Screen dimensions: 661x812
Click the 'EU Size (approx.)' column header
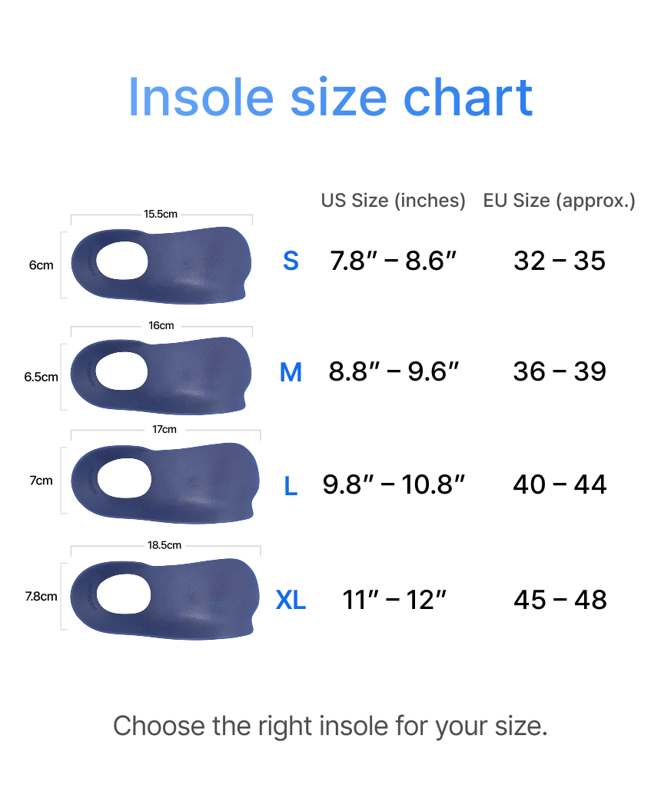(x=560, y=201)
